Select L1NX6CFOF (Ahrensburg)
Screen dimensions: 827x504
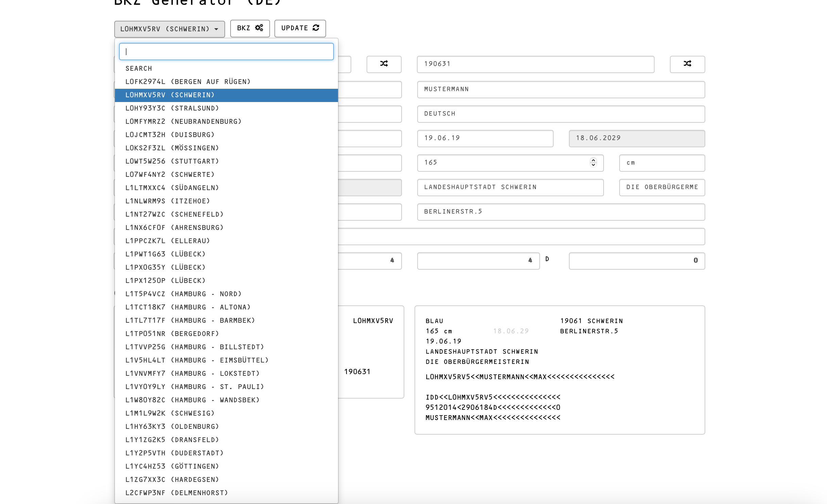tap(226, 228)
